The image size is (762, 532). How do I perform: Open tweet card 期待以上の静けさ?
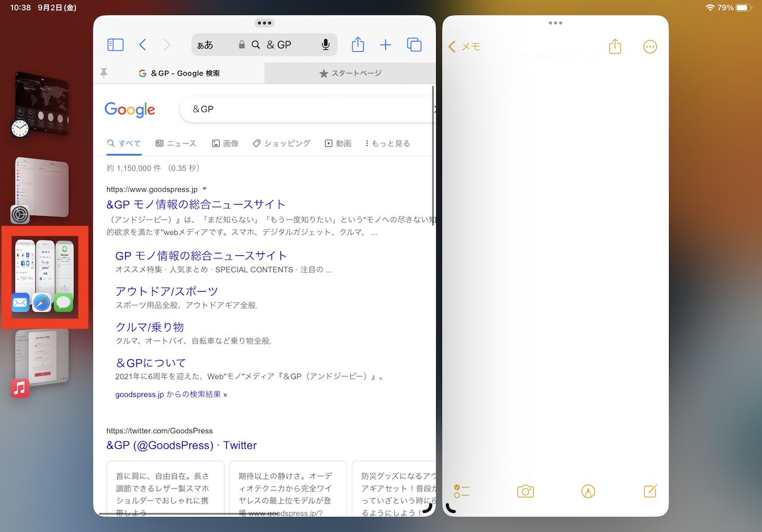[288, 488]
